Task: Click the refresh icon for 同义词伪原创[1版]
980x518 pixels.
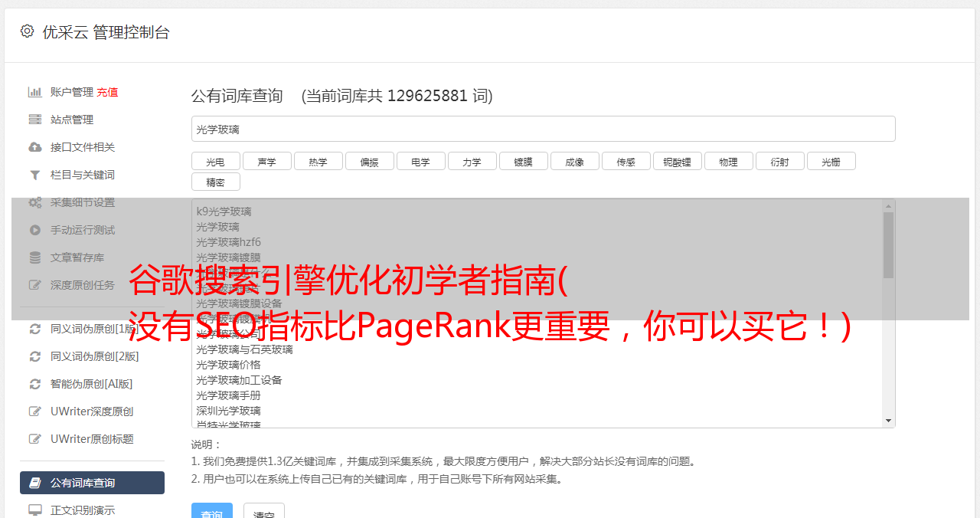Action: click(x=34, y=329)
